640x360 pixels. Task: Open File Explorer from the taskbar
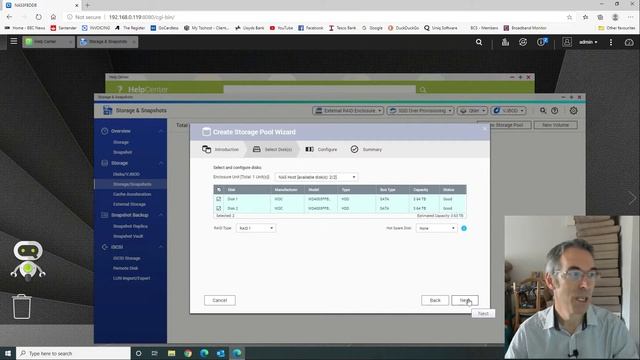point(171,353)
